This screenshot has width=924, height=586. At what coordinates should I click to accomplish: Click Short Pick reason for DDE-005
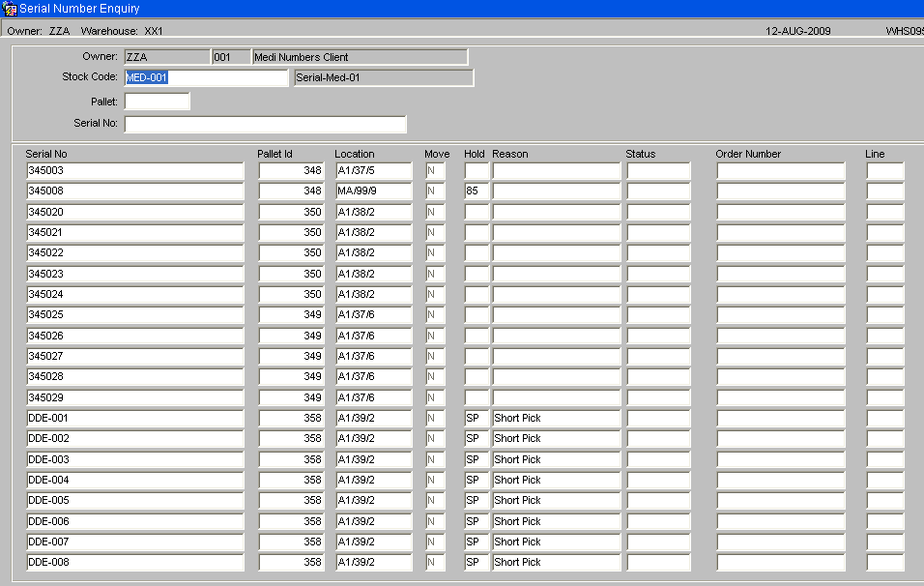click(x=557, y=501)
